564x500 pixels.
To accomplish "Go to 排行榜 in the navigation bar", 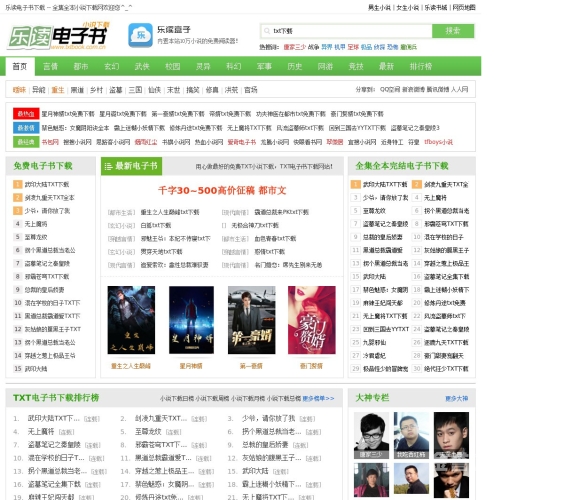I will [x=420, y=67].
